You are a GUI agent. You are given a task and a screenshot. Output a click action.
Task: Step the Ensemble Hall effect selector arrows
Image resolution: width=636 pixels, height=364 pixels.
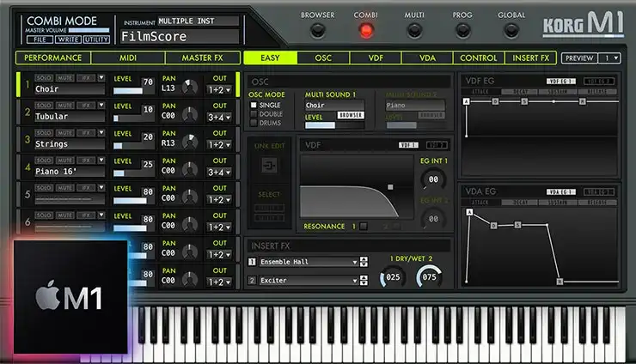coord(364,262)
